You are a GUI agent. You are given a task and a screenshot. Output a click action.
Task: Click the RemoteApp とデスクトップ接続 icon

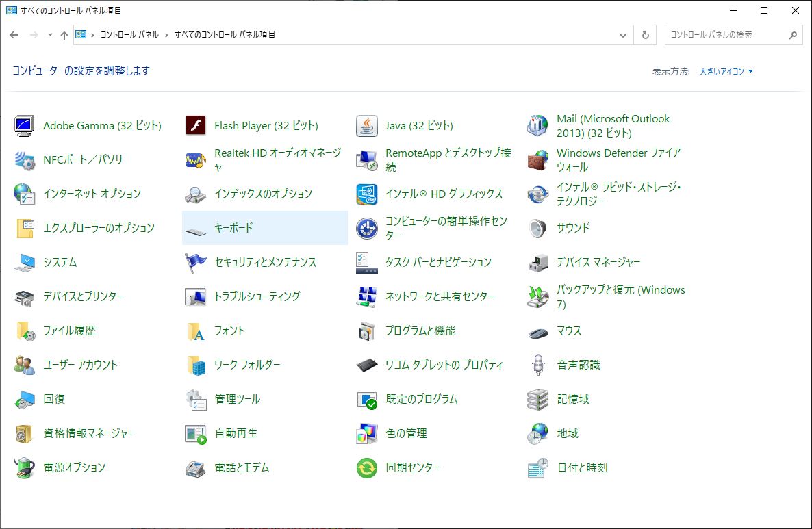coord(367,160)
